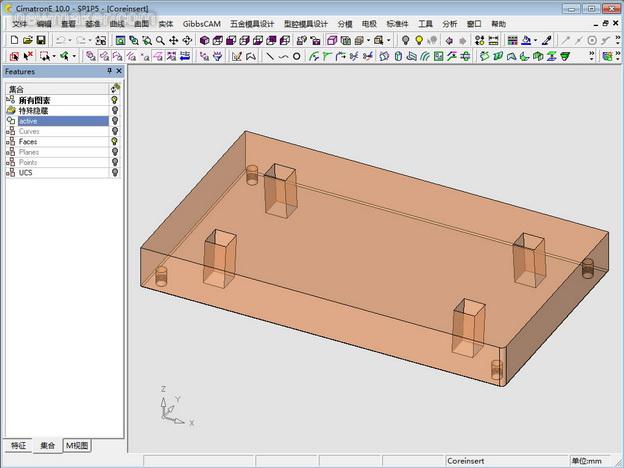Viewport: 624px width, 468px height.
Task: Click the Save file icon
Action: pos(40,40)
